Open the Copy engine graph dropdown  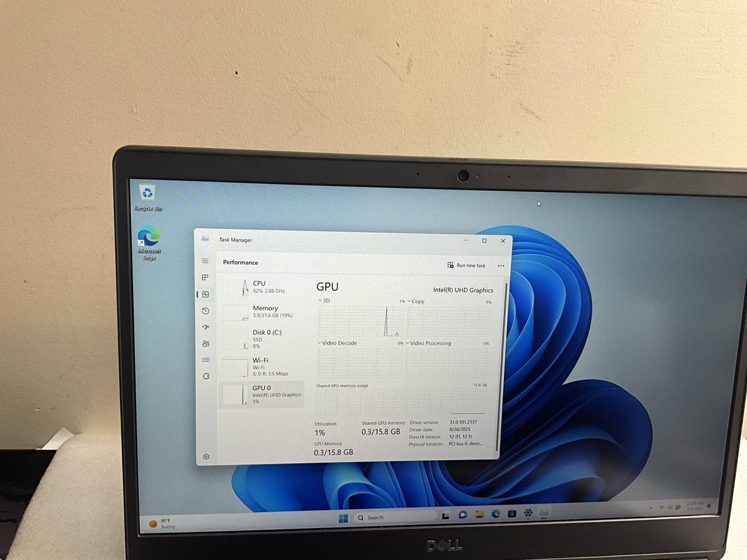[x=416, y=301]
